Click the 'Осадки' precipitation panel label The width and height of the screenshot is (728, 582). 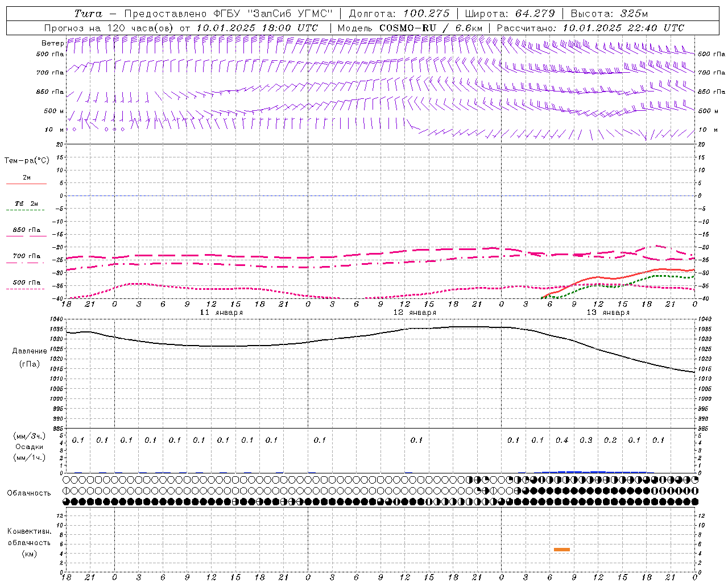coord(29,447)
